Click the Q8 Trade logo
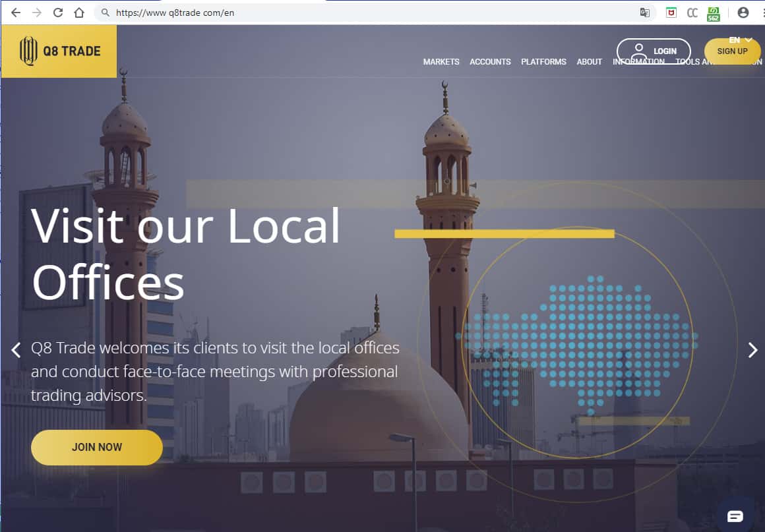This screenshot has width=765, height=532. (x=59, y=51)
